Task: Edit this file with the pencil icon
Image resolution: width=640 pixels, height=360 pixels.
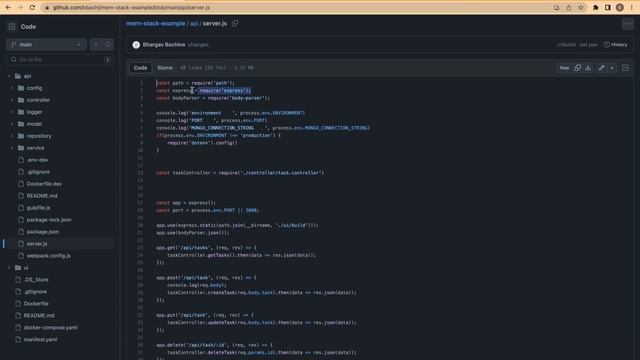Action: click(x=602, y=68)
